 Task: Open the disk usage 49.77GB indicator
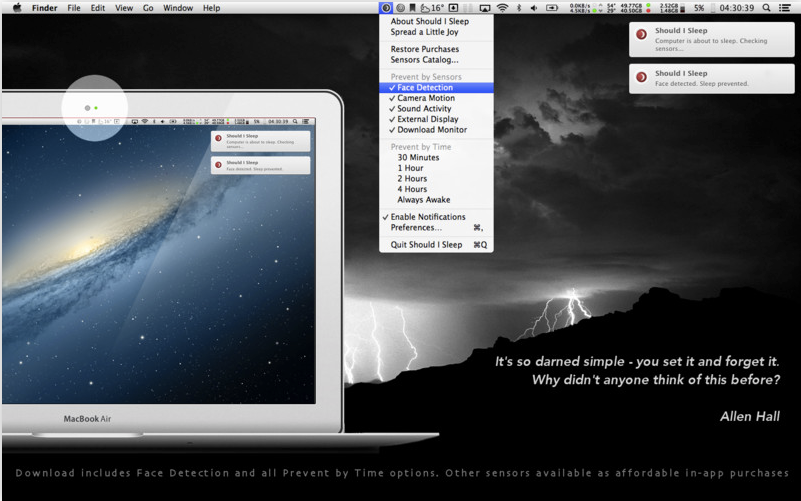pyautogui.click(x=635, y=8)
